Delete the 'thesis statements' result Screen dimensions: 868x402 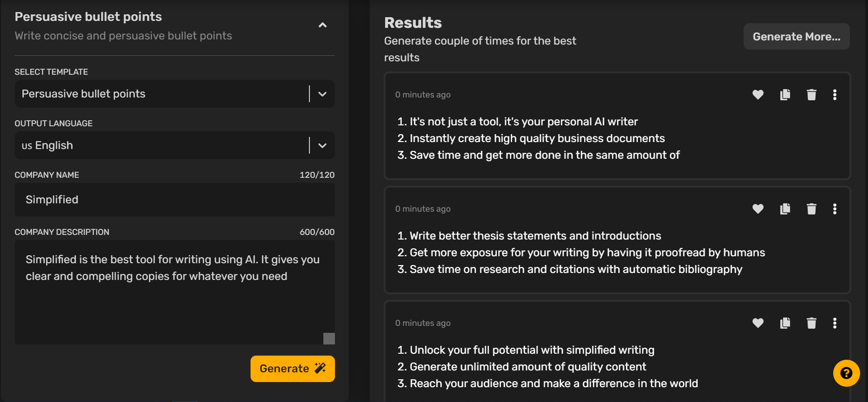[811, 209]
